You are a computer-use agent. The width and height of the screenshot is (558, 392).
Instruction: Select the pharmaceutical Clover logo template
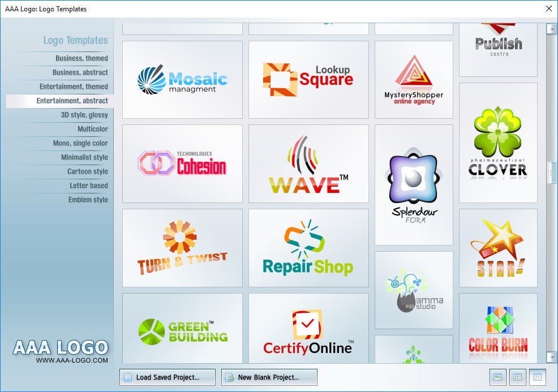point(497,143)
